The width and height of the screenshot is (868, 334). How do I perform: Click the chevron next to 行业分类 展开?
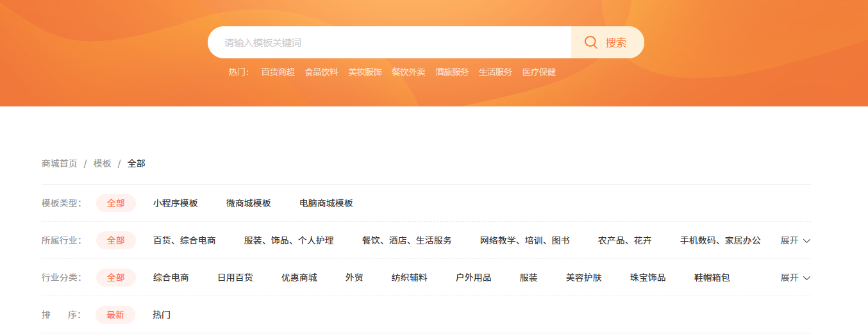[807, 278]
